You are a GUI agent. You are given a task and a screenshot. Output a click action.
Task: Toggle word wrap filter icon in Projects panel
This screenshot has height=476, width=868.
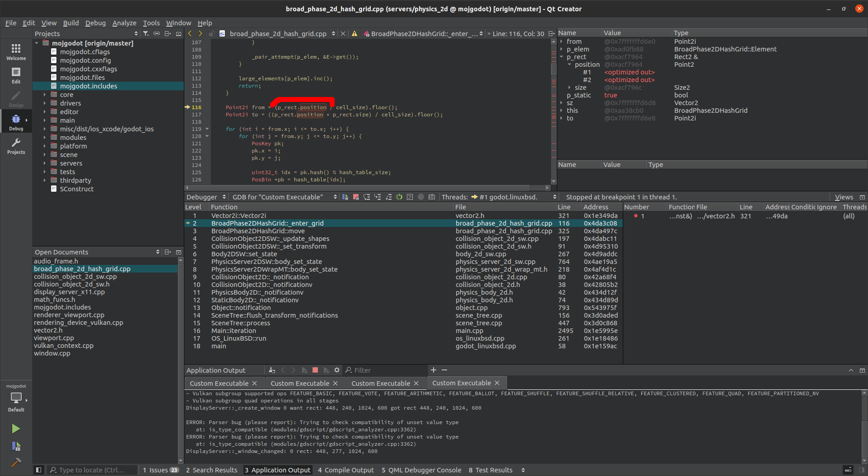click(x=145, y=33)
